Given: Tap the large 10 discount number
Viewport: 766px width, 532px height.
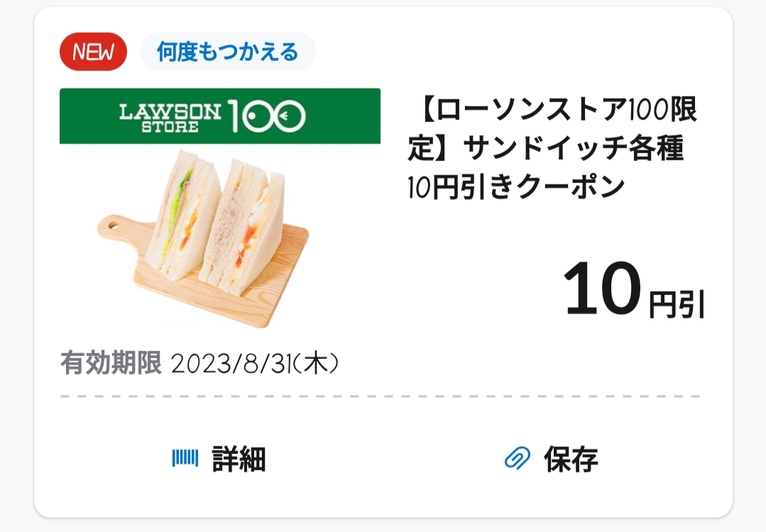Looking at the screenshot, I should tap(602, 289).
